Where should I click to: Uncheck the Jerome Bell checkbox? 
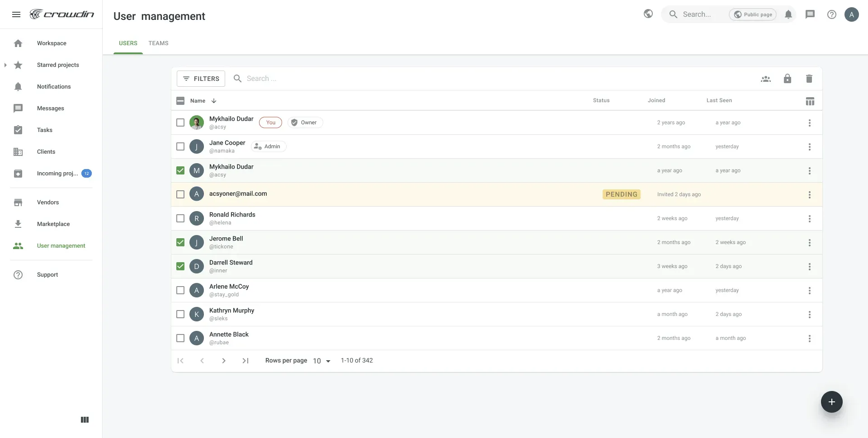click(180, 242)
